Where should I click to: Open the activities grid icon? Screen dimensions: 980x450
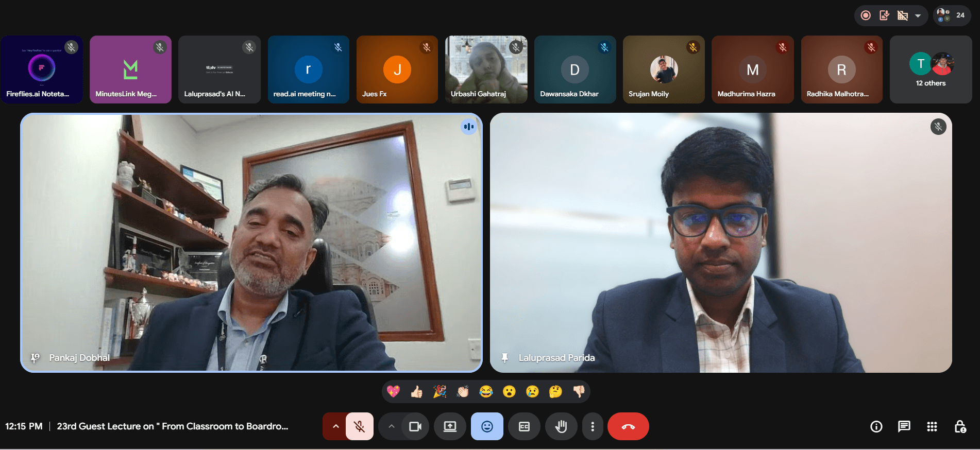(x=932, y=426)
